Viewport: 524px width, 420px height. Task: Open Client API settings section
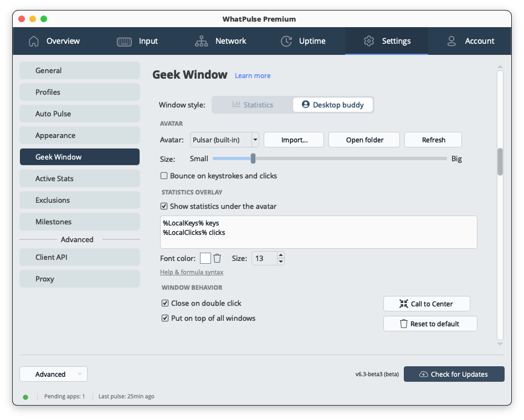(80, 257)
